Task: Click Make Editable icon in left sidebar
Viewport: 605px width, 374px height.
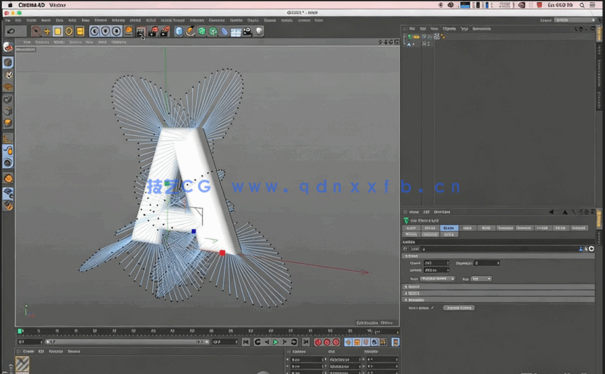Action: coord(8,47)
